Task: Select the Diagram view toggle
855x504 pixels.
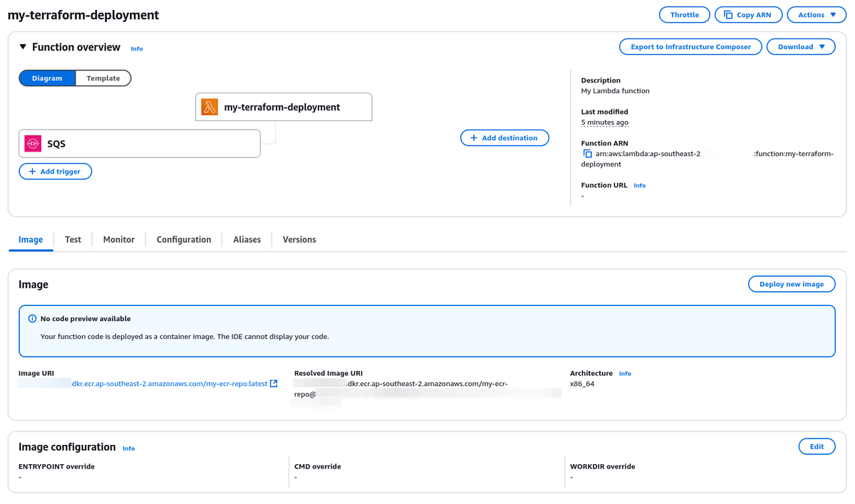Action: (47, 78)
